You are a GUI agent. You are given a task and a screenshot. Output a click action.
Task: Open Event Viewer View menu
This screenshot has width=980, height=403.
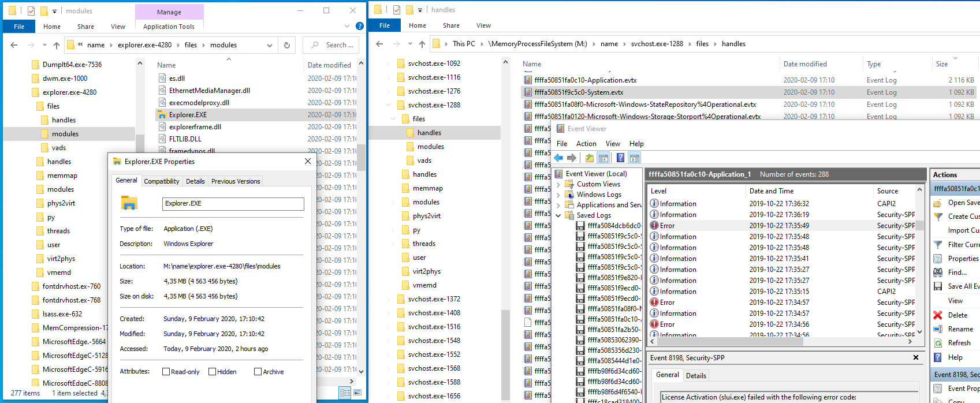point(613,144)
